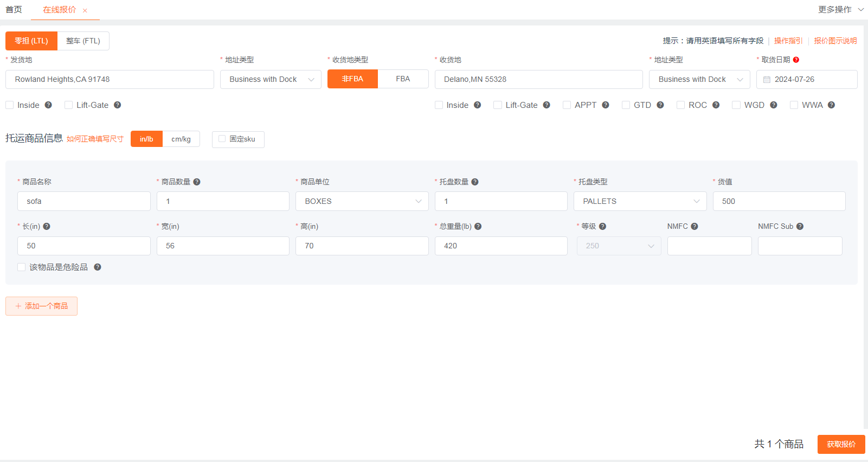868x462 pixels.
Task: Check the 固定sku checkbox
Action: coord(222,139)
